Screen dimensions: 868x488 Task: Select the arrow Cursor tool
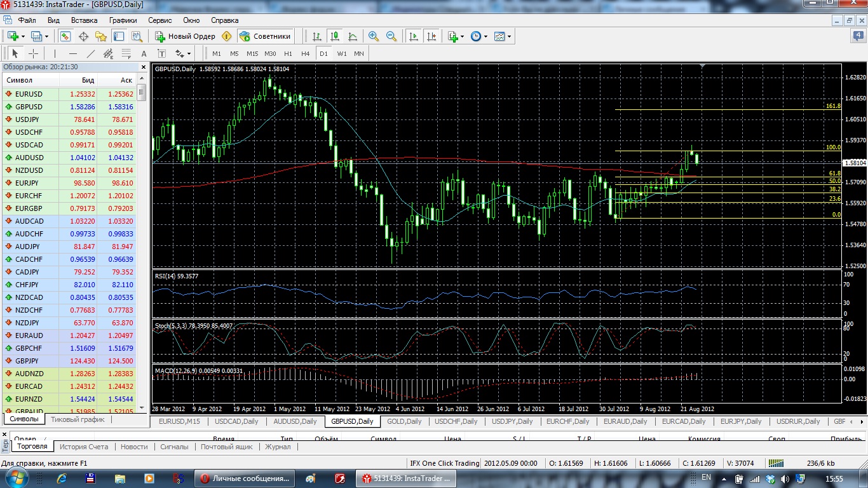point(15,53)
